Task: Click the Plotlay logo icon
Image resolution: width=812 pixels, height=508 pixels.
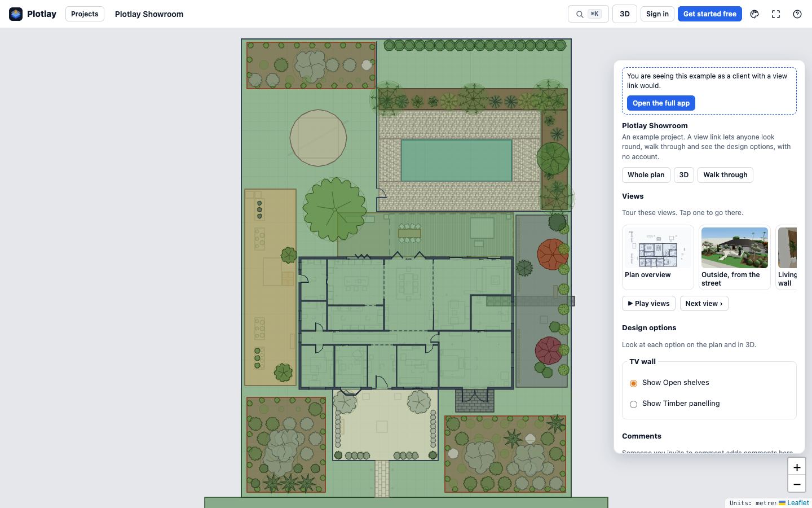Action: (16, 14)
